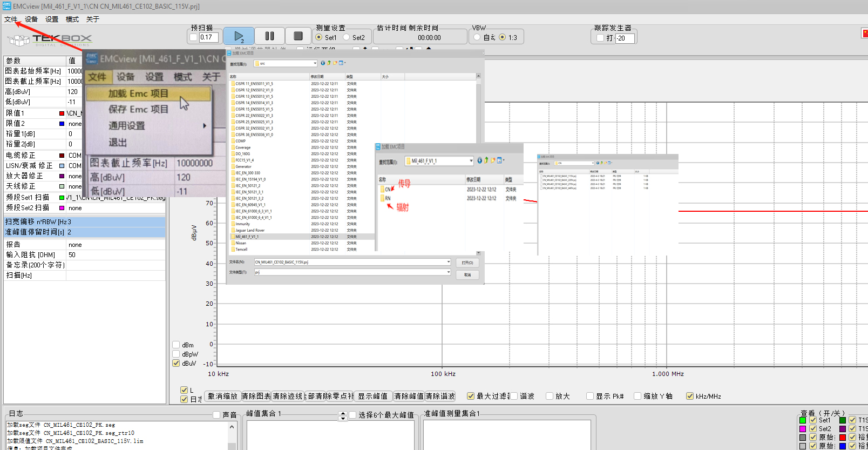
Task: Open the 设备 menu
Action: [x=31, y=19]
